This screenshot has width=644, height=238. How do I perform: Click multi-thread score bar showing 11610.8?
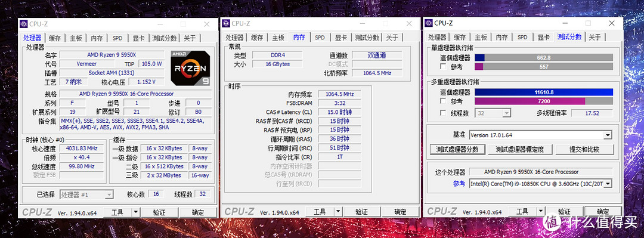point(544,92)
